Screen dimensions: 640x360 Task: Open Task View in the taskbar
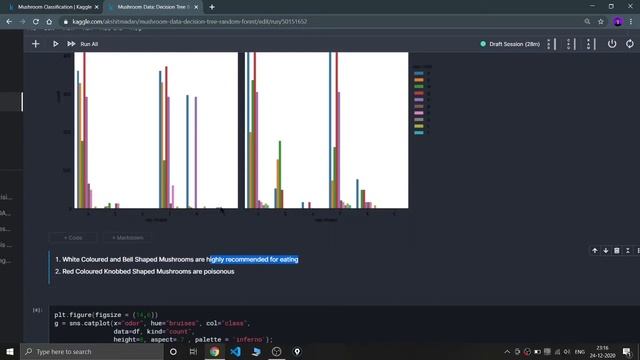click(193, 351)
